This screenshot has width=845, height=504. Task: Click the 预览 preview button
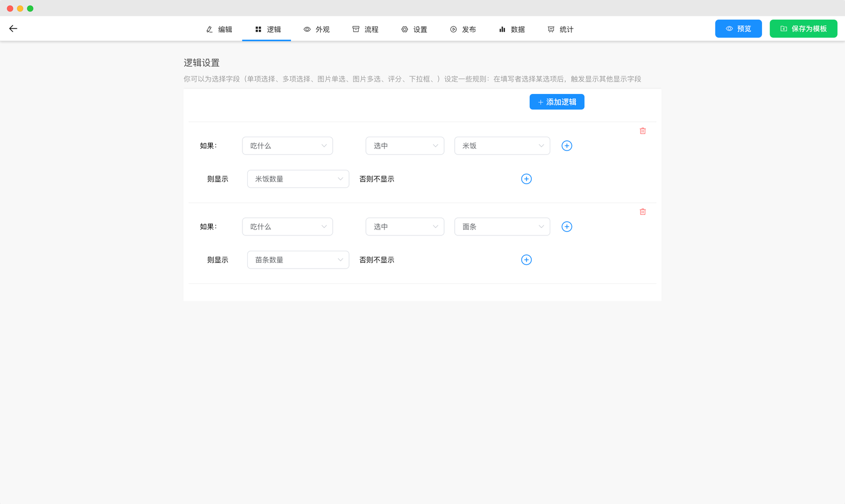[x=738, y=28]
